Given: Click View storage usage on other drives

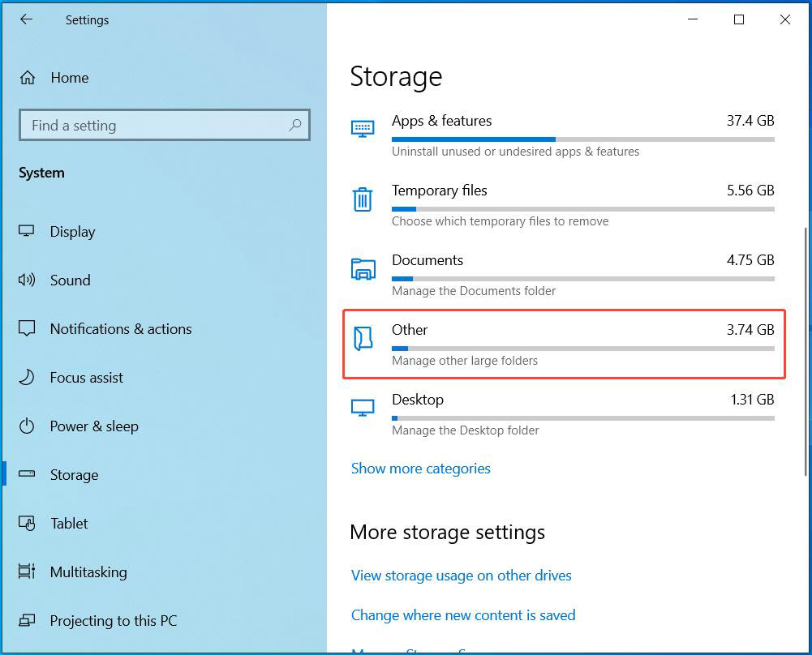Looking at the screenshot, I should click(x=461, y=576).
